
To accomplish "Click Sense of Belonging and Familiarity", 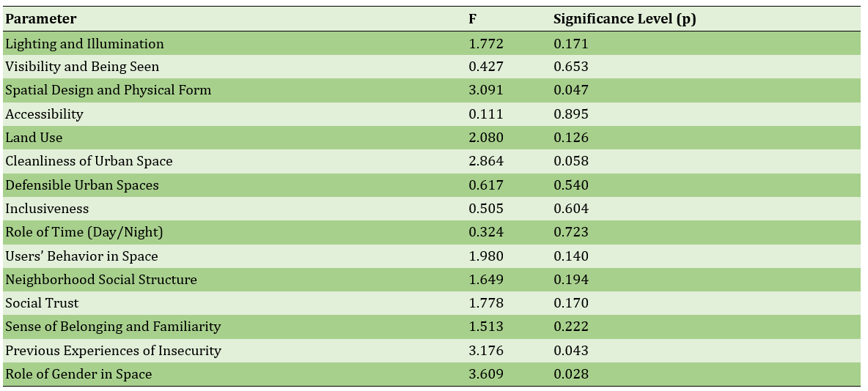I will [x=113, y=327].
